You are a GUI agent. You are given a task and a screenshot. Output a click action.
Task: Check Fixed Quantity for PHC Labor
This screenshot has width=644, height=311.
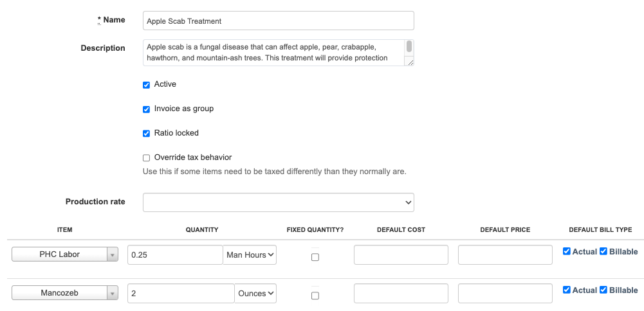click(315, 257)
